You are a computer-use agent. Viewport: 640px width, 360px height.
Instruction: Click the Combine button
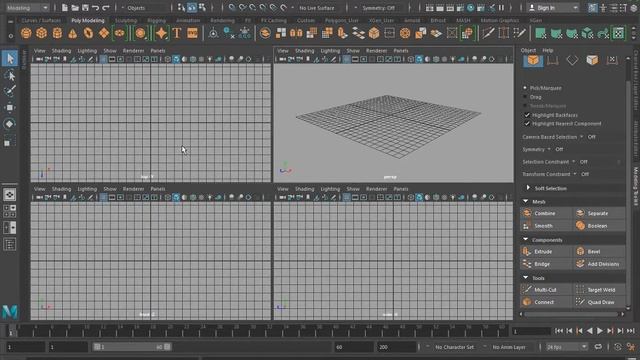click(546, 213)
